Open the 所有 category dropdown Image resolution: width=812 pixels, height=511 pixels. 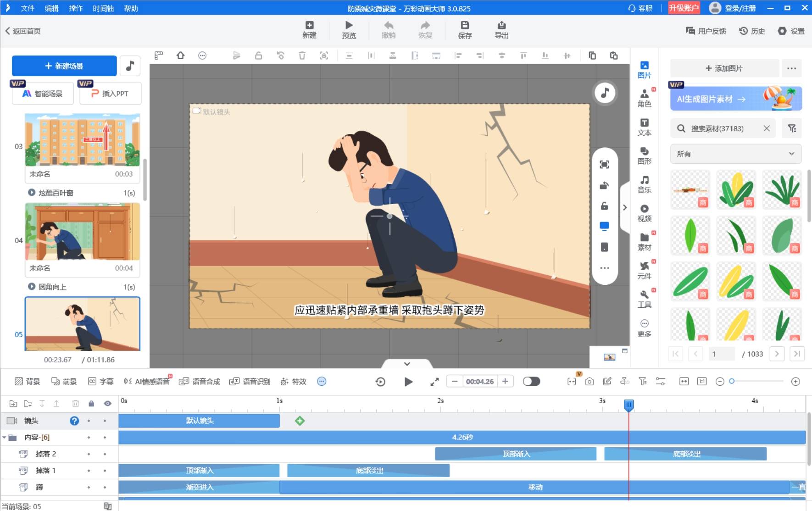(735, 154)
